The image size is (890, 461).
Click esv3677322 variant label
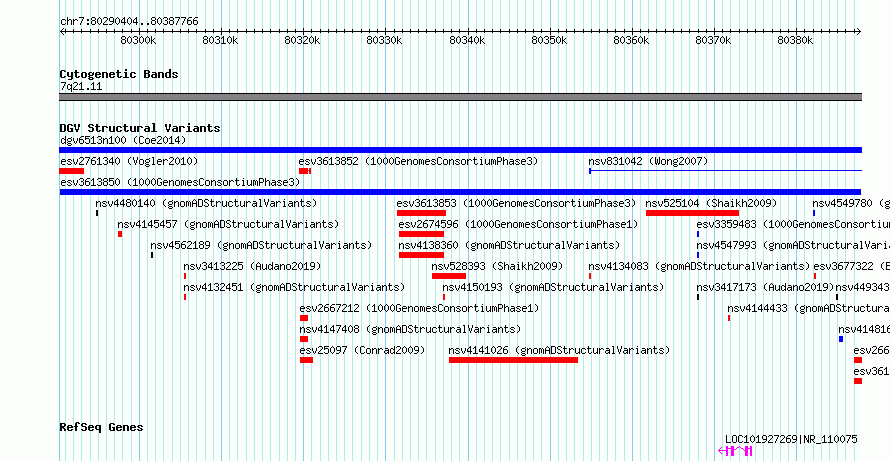coord(851,266)
